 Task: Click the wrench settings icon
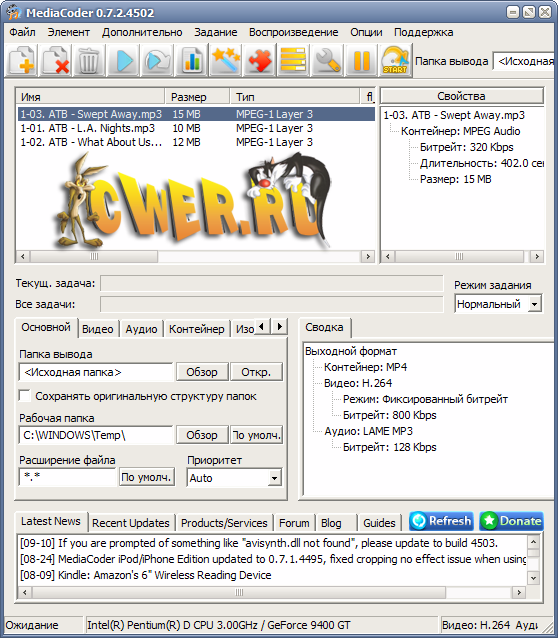click(328, 60)
